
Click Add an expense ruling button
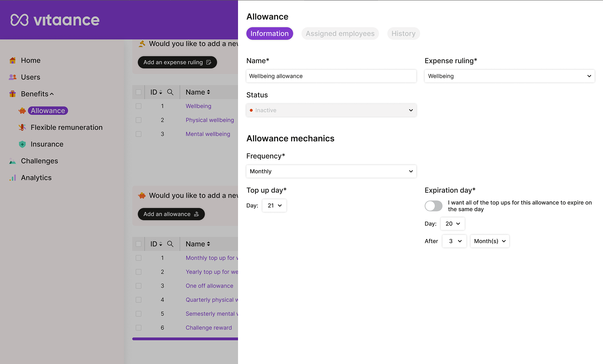click(177, 62)
